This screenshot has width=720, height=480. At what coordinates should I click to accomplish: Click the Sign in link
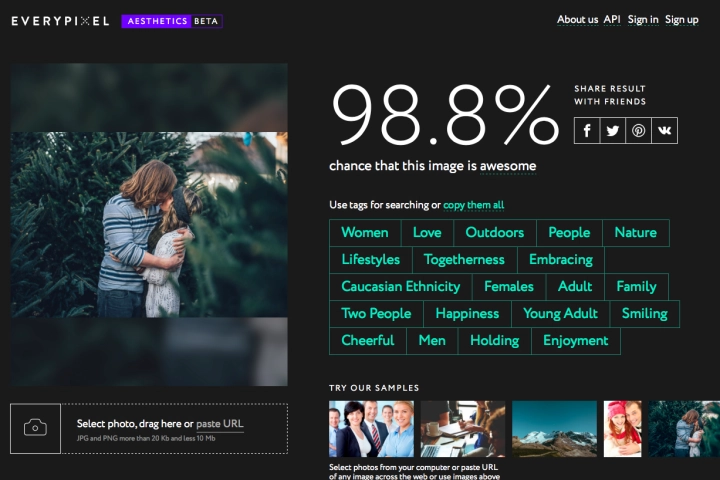pyautogui.click(x=643, y=20)
